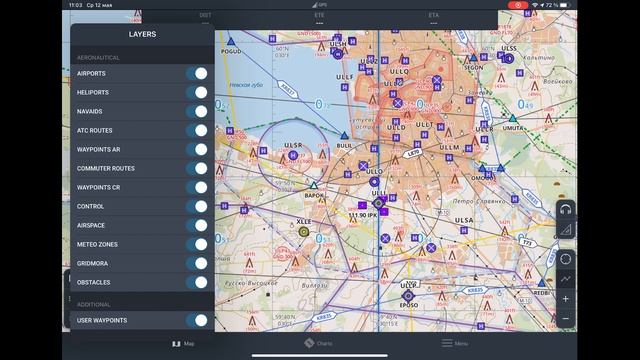Image resolution: width=640 pixels, height=360 pixels.
Task: Hide the Airspace layer
Action: [197, 225]
